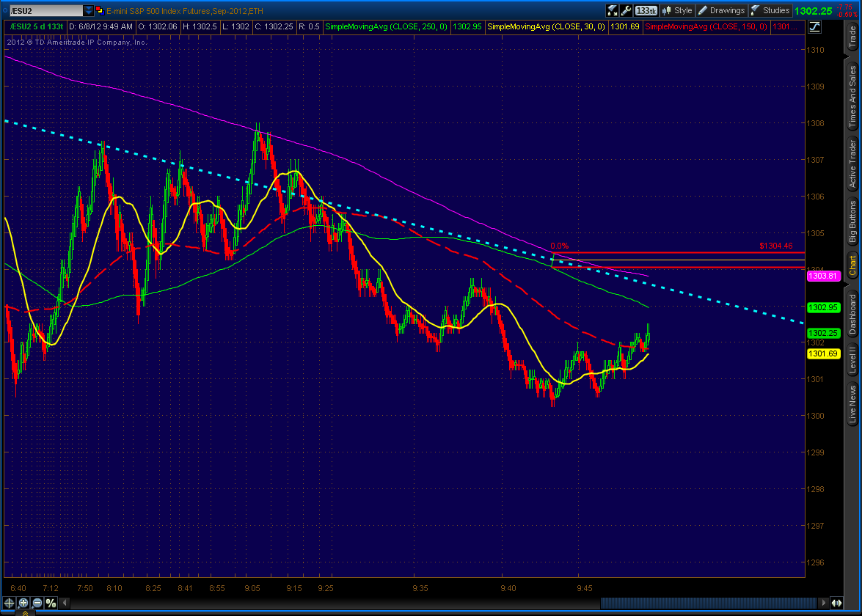Open the Active Trader side tab

852,164
